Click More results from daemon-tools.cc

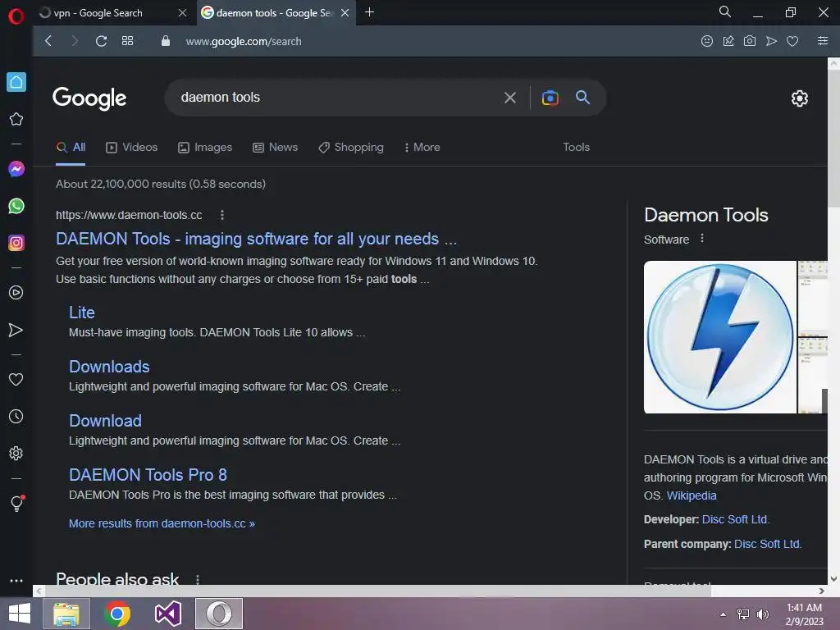pos(162,523)
